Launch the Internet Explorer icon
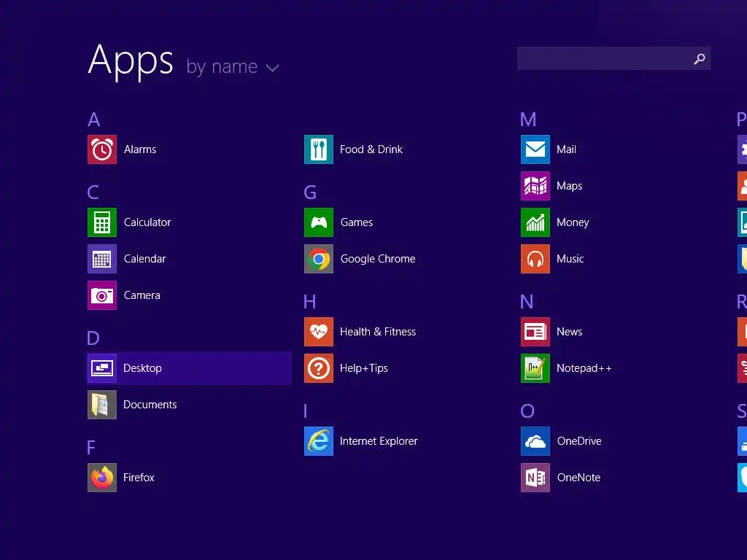Screen dimensions: 747x560 (x=319, y=441)
